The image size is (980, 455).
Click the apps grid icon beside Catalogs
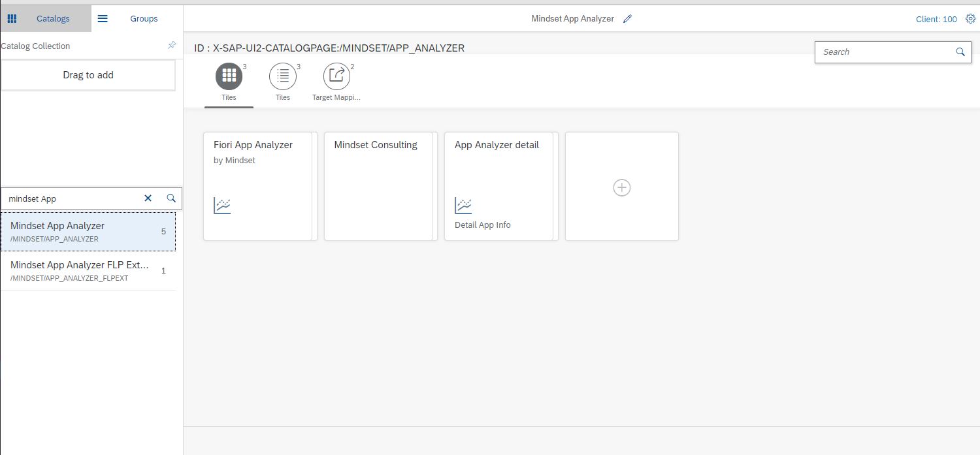click(12, 18)
